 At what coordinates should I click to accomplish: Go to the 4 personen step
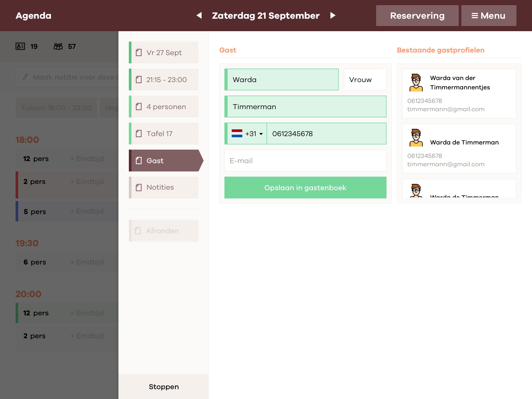pos(164,107)
